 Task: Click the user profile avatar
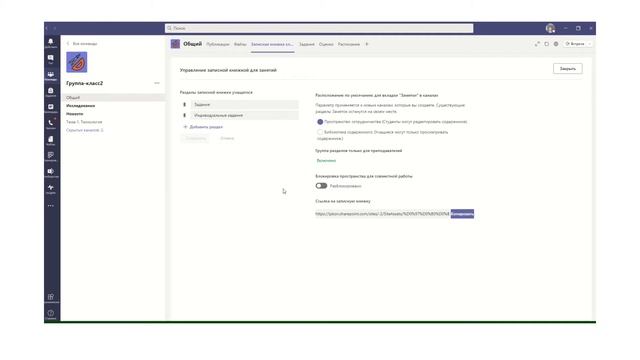click(550, 28)
